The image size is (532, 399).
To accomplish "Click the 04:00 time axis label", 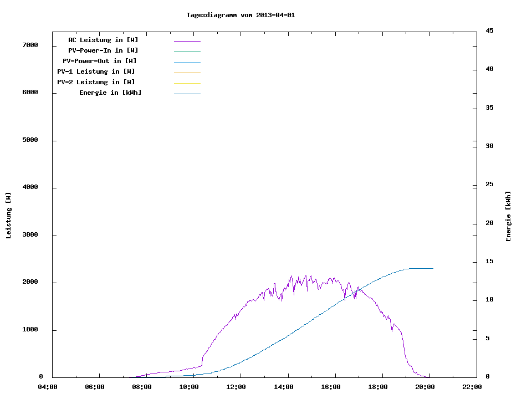I will coord(47,387).
